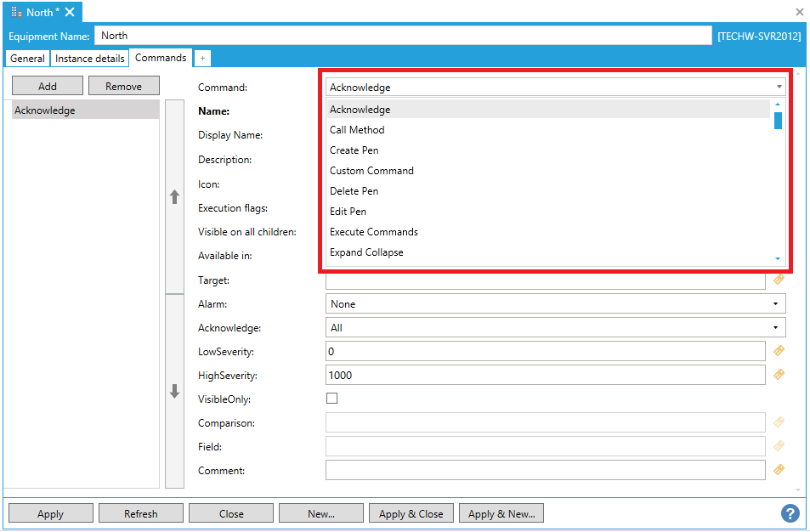
Task: Click the tag icon beside LowSeverity field
Action: click(779, 351)
